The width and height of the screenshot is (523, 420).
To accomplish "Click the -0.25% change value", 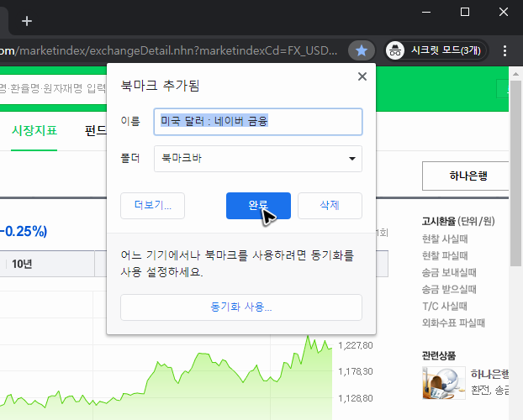I will pos(24,231).
